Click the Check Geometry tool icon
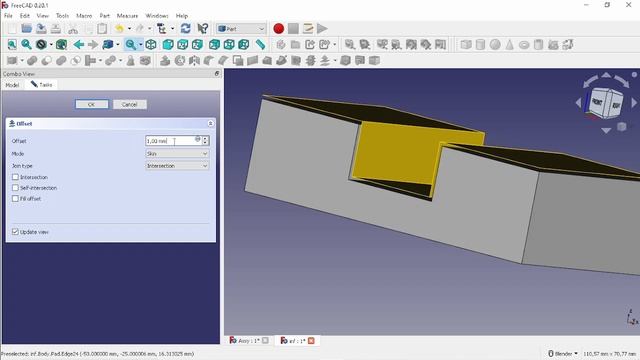Image resolution: width=640 pixels, height=360 pixels. [x=131, y=61]
